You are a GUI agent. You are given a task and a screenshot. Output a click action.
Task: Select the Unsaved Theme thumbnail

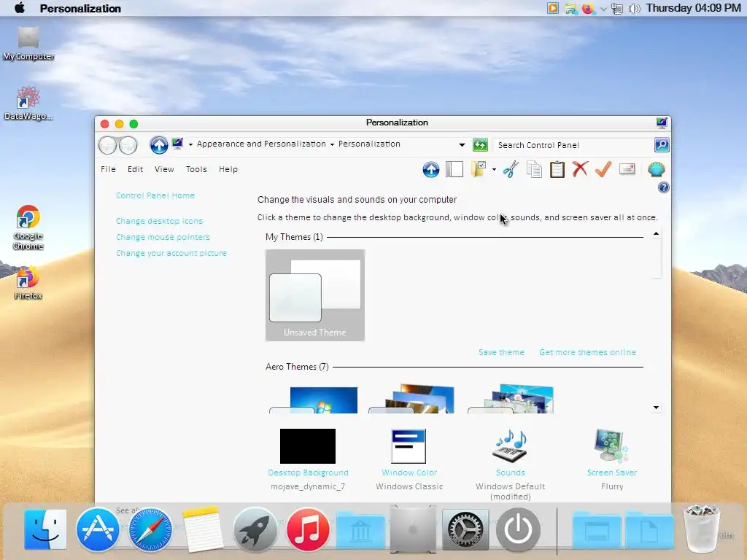pyautogui.click(x=315, y=295)
